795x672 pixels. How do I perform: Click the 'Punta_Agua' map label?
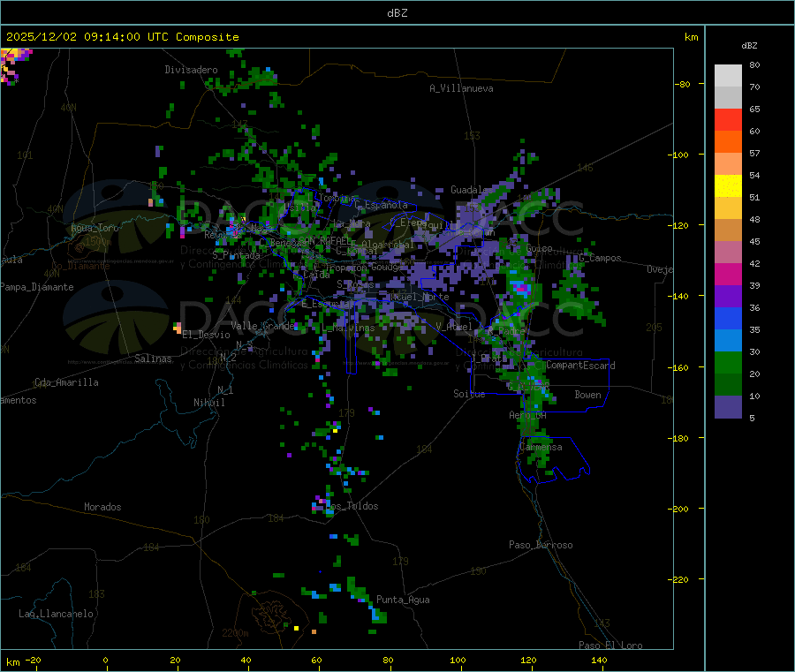tap(403, 600)
